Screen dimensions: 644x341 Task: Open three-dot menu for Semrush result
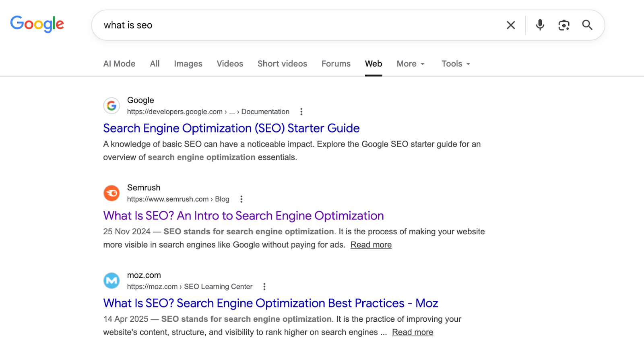[241, 199]
